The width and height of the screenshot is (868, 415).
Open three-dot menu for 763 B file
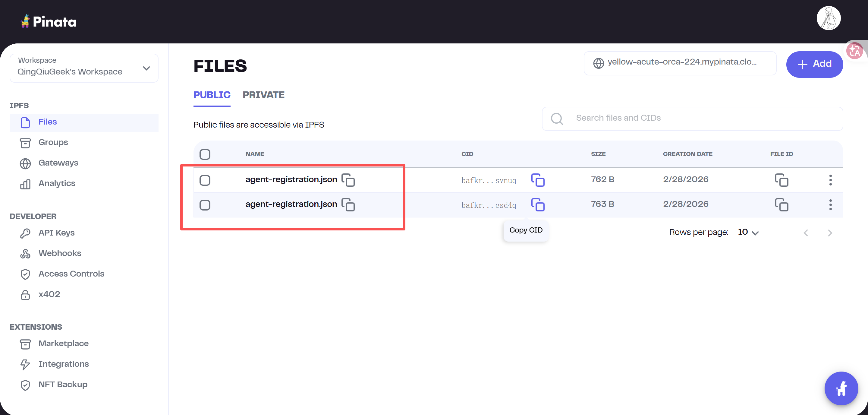pos(830,204)
